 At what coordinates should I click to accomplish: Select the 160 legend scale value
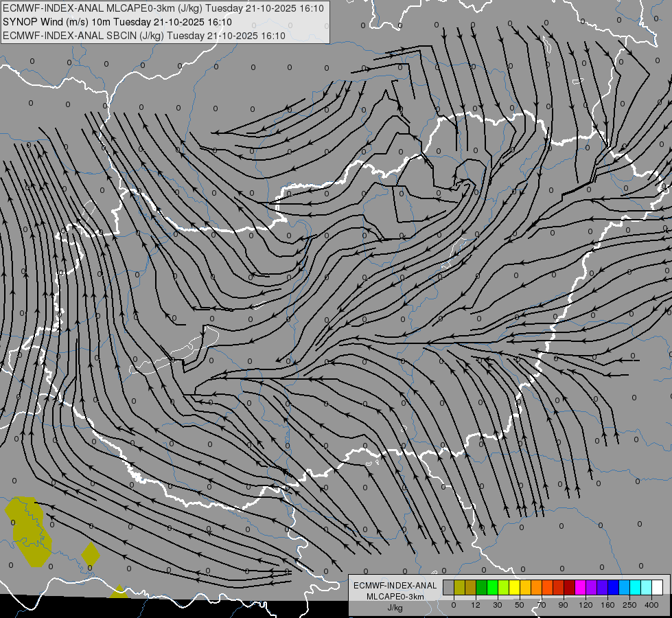click(607, 605)
